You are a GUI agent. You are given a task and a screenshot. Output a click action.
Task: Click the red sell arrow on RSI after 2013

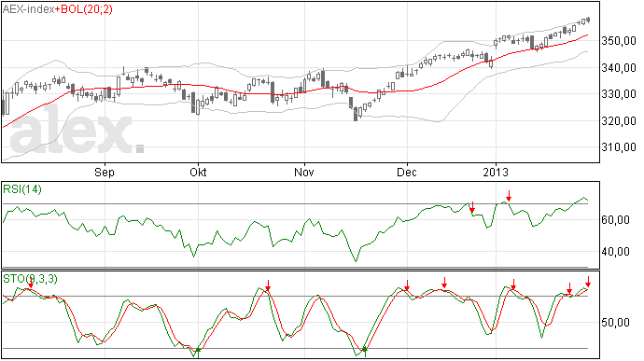coord(509,196)
